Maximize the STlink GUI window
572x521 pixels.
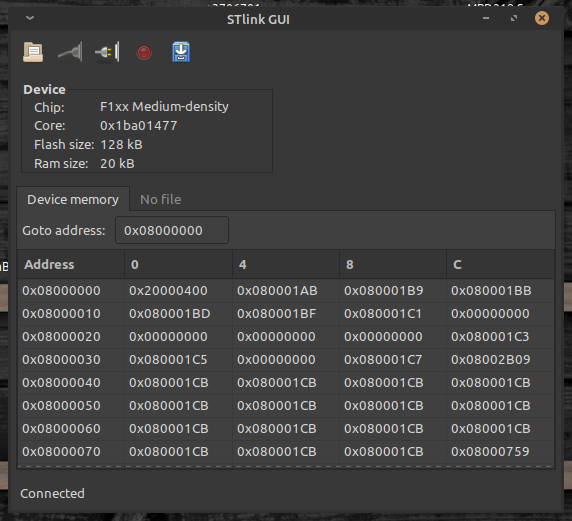(x=514, y=18)
